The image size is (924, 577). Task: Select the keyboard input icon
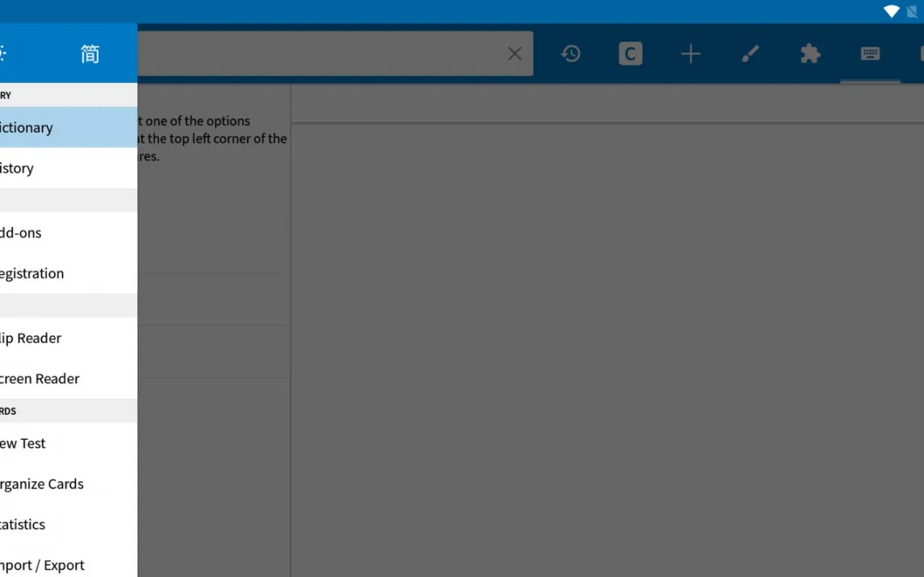tap(870, 54)
